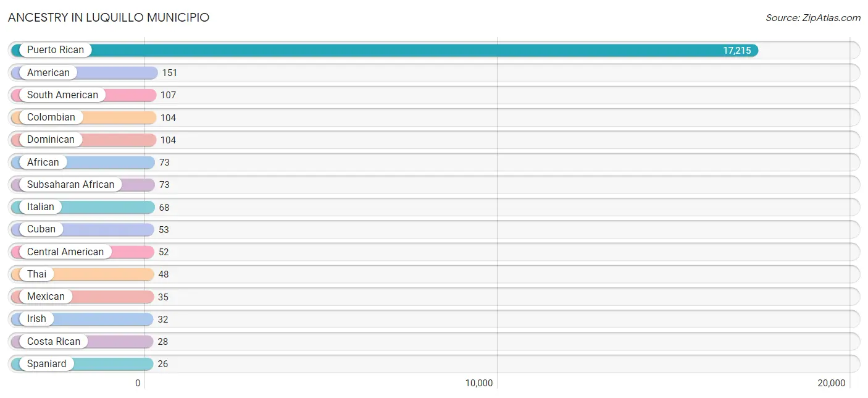868x398 pixels.
Task: Select the African bar label
Action: click(x=43, y=162)
